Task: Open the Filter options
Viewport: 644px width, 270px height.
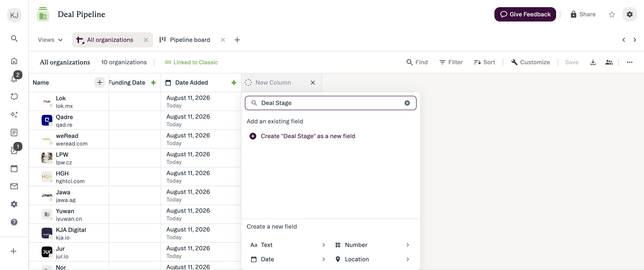Action: [451, 62]
